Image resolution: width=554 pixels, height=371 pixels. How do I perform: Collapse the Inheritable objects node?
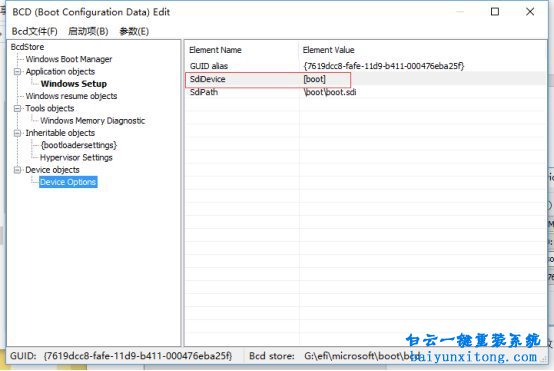[x=17, y=133]
